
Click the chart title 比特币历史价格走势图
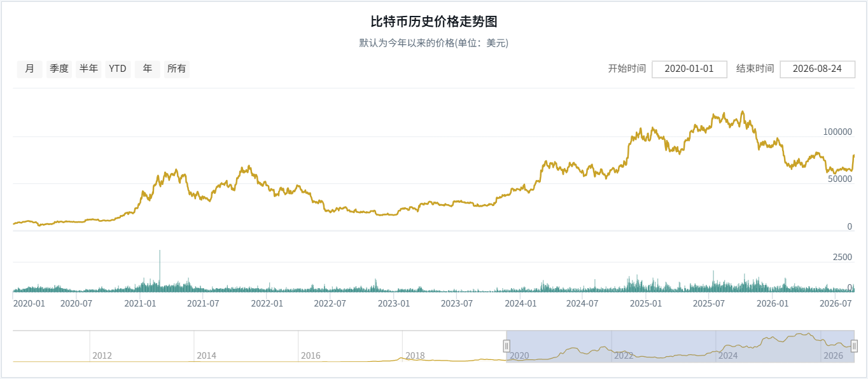point(434,22)
